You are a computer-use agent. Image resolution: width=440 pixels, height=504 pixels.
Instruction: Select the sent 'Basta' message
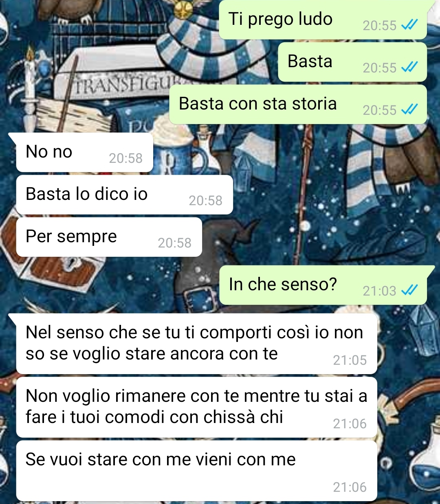352,62
